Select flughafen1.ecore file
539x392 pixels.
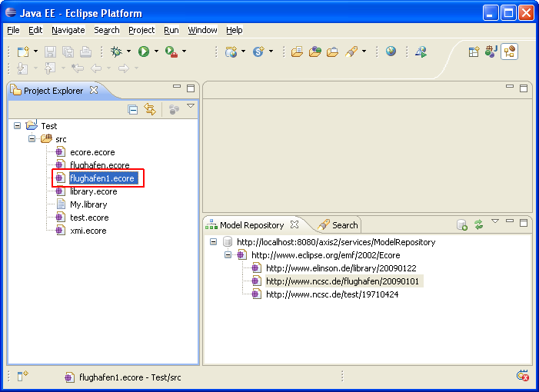pyautogui.click(x=102, y=178)
